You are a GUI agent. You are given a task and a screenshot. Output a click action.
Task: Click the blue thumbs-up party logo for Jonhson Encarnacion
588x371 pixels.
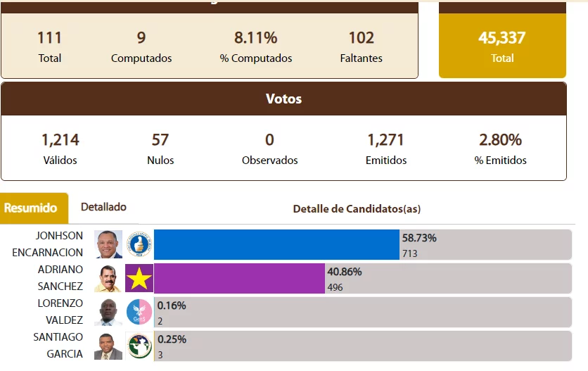pos(139,244)
